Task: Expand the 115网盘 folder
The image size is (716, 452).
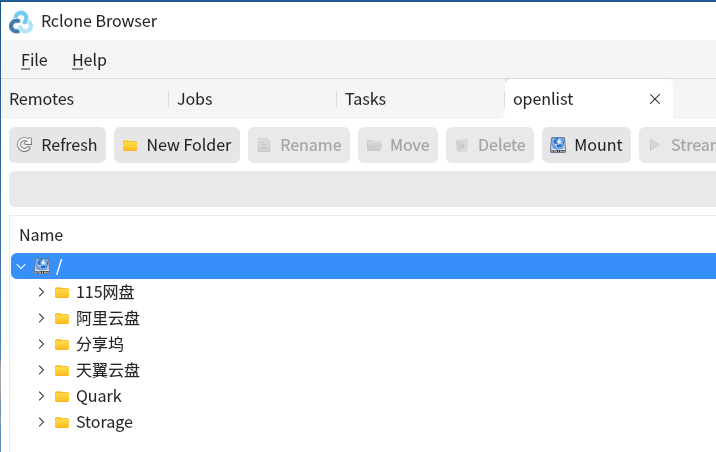Action: [42, 292]
